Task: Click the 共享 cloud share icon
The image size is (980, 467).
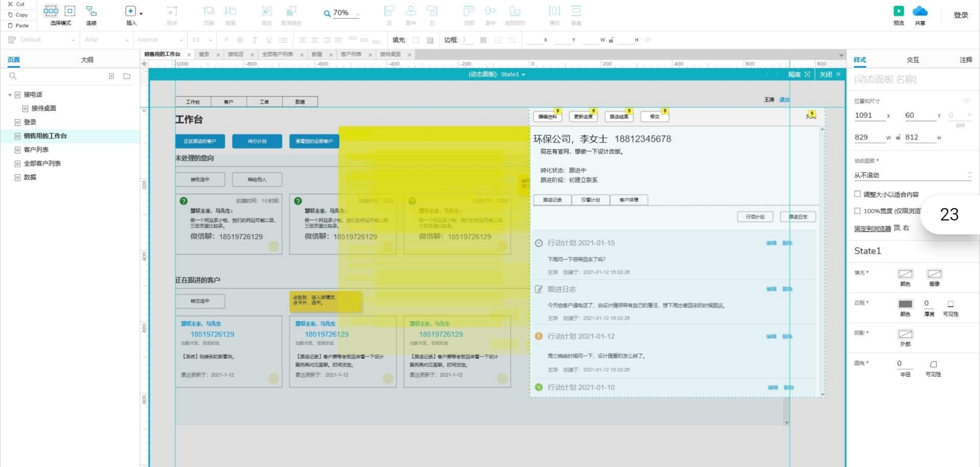Action: tap(920, 11)
